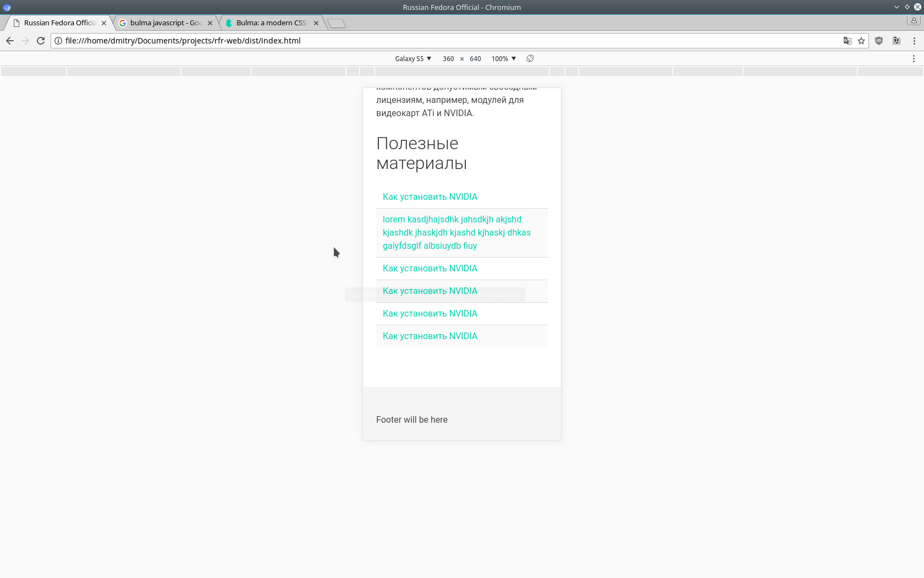The height and width of the screenshot is (578, 924).
Task: Reload the current page
Action: (x=41, y=41)
